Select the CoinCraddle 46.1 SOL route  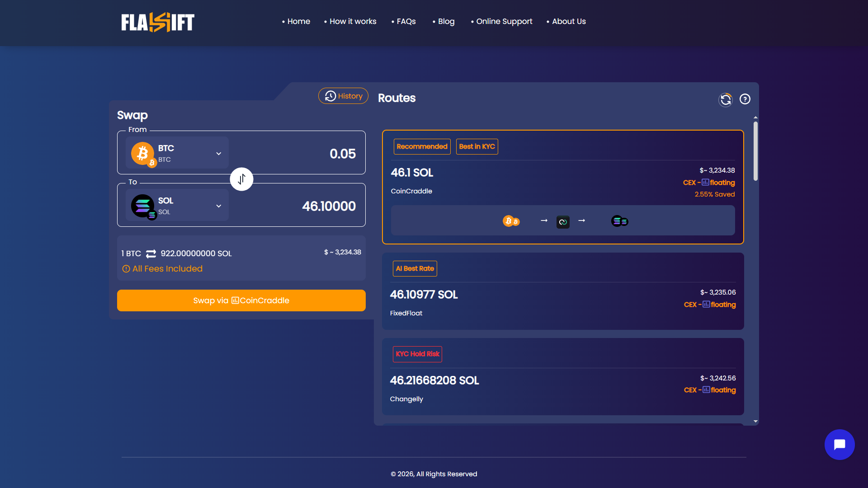point(563,187)
